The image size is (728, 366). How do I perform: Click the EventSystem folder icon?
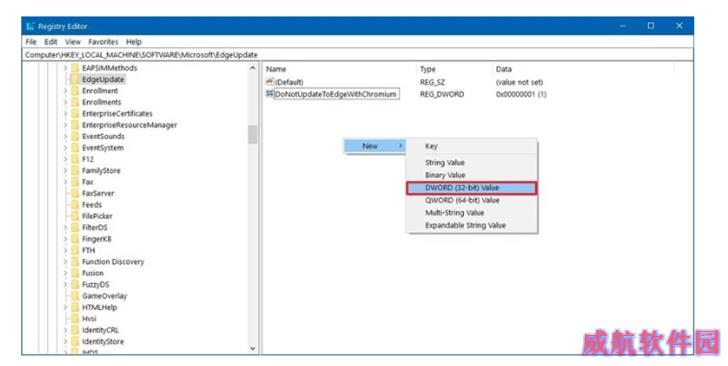coord(75,148)
